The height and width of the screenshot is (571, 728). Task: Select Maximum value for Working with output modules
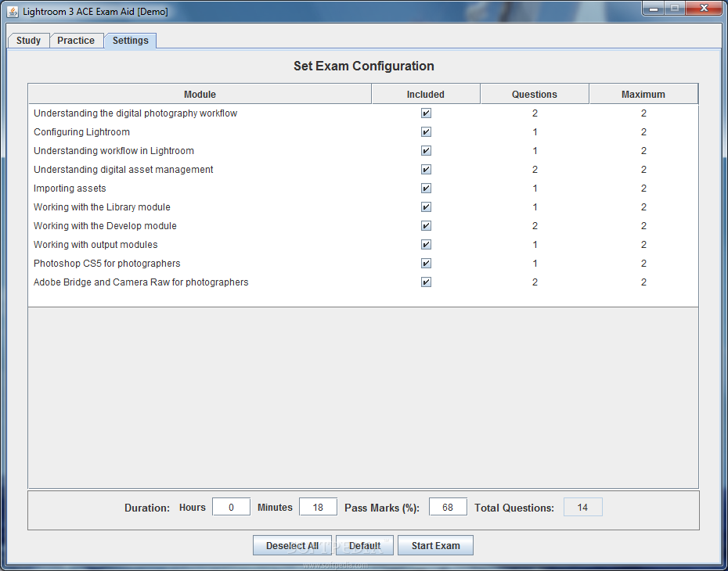(643, 245)
